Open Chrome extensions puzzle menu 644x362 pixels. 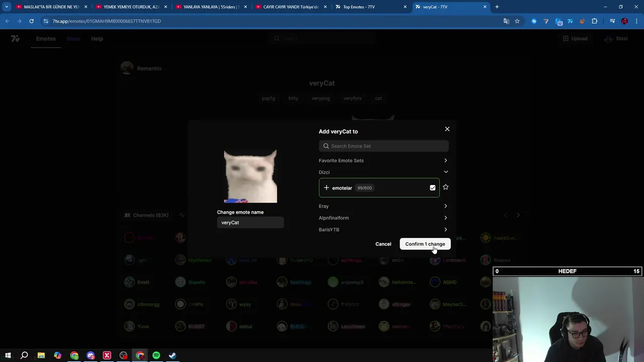point(594,21)
